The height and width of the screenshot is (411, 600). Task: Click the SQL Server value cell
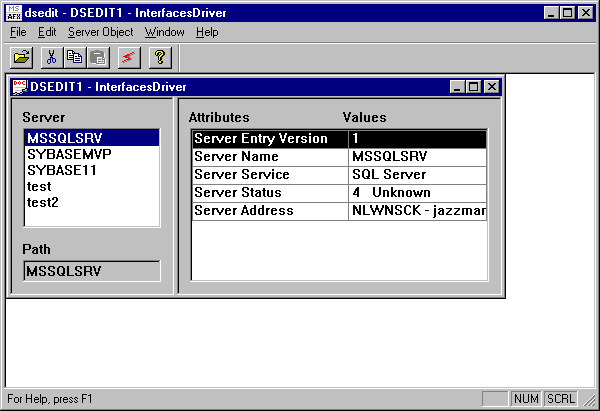[417, 175]
